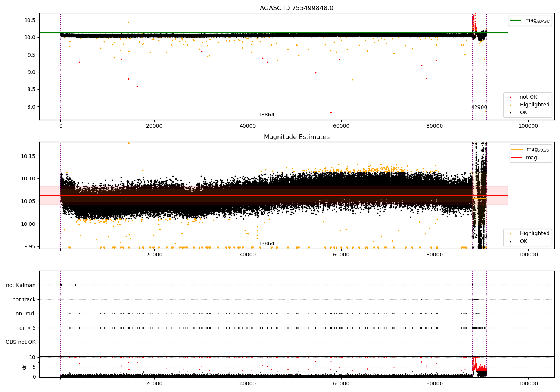This screenshot has height=392, width=560.
Task: Click the 'not track' row label
Action: (x=24, y=299)
